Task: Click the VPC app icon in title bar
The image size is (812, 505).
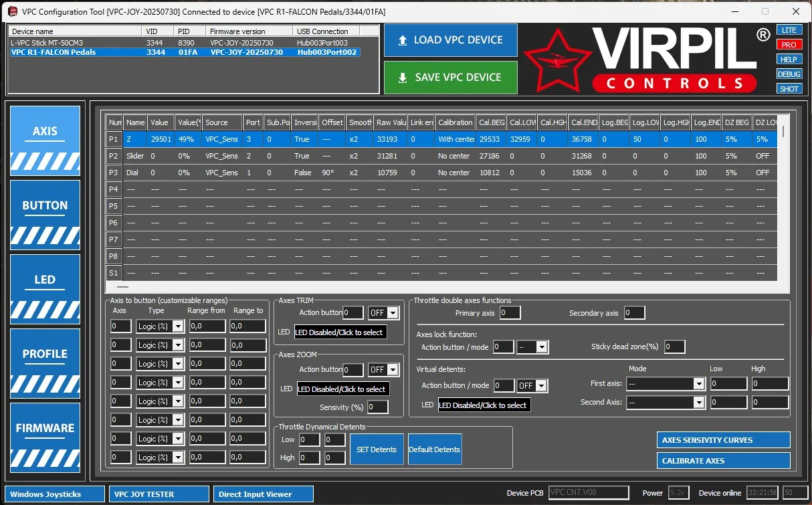Action: (x=12, y=11)
